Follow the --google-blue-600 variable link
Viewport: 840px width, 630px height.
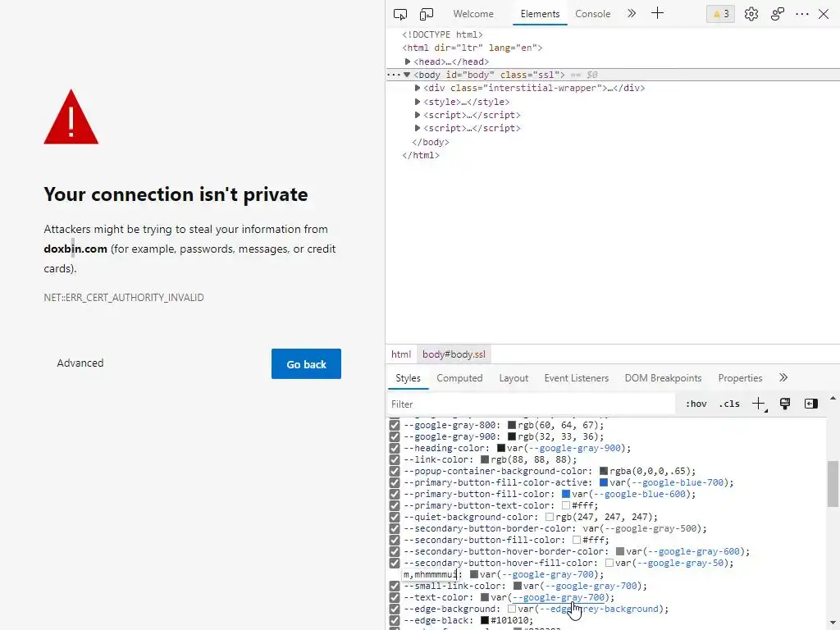[639, 494]
